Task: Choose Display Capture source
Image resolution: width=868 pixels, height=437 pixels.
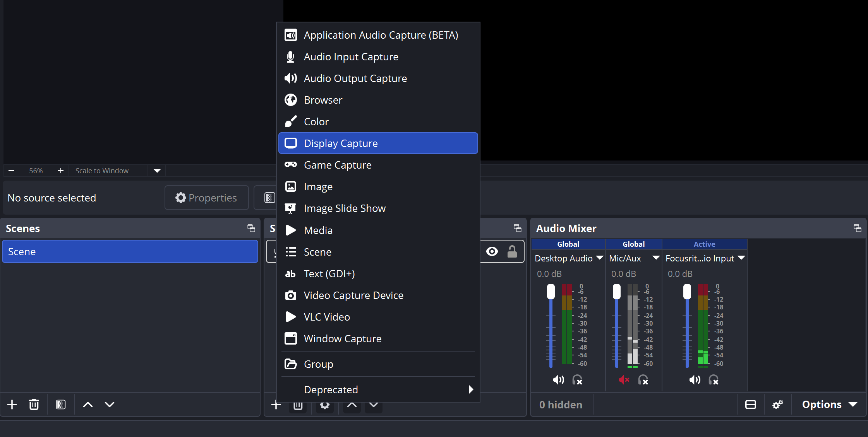Action: coord(378,143)
